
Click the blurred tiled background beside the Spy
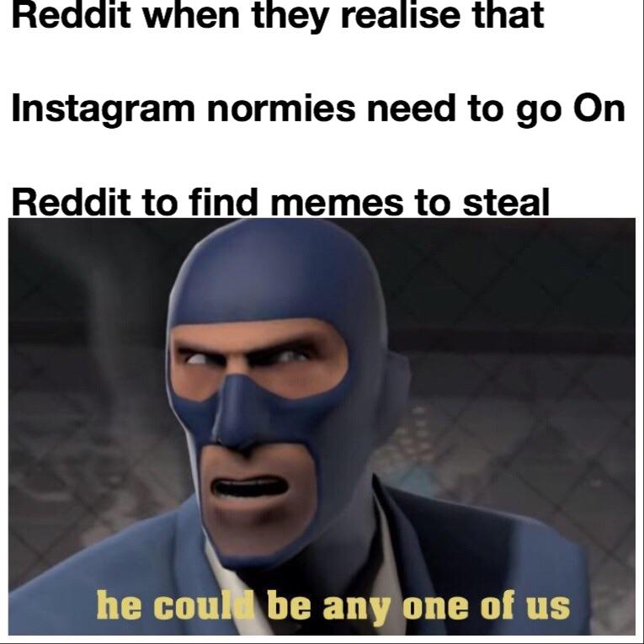[534, 370]
